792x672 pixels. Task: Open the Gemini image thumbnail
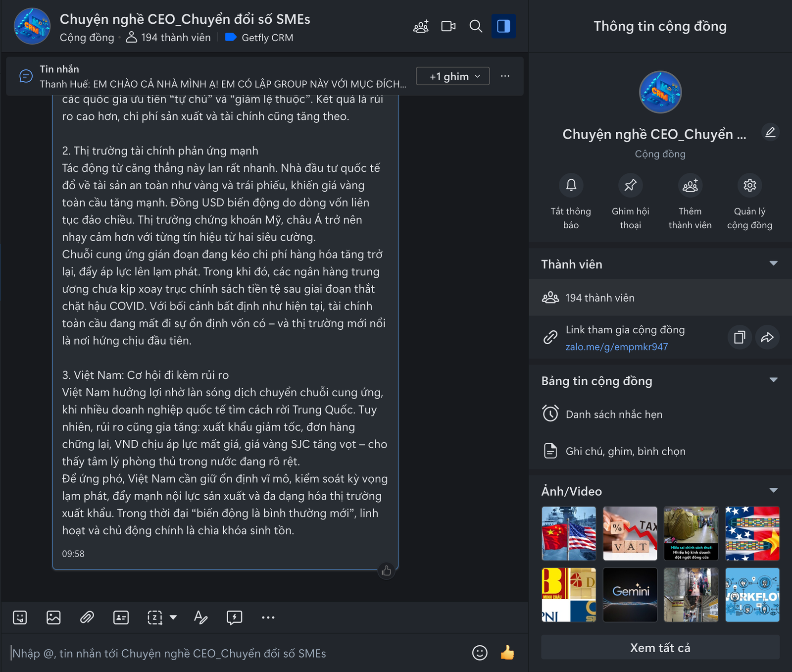(x=630, y=595)
